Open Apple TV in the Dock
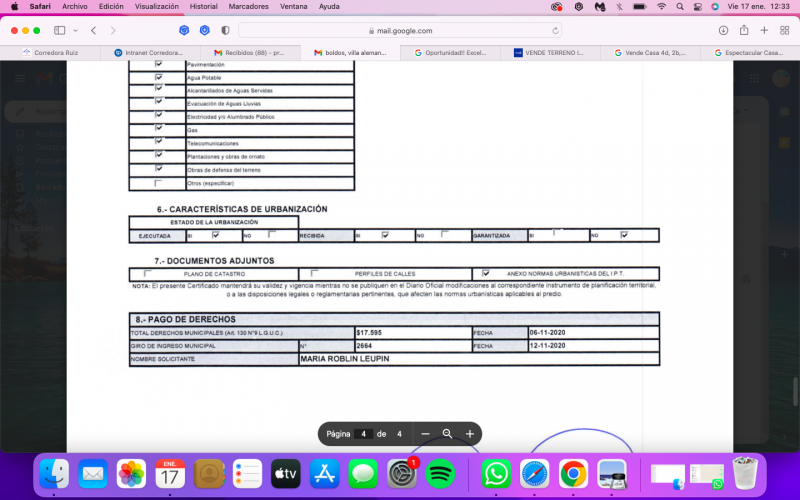This screenshot has width=800, height=500. coord(286,474)
